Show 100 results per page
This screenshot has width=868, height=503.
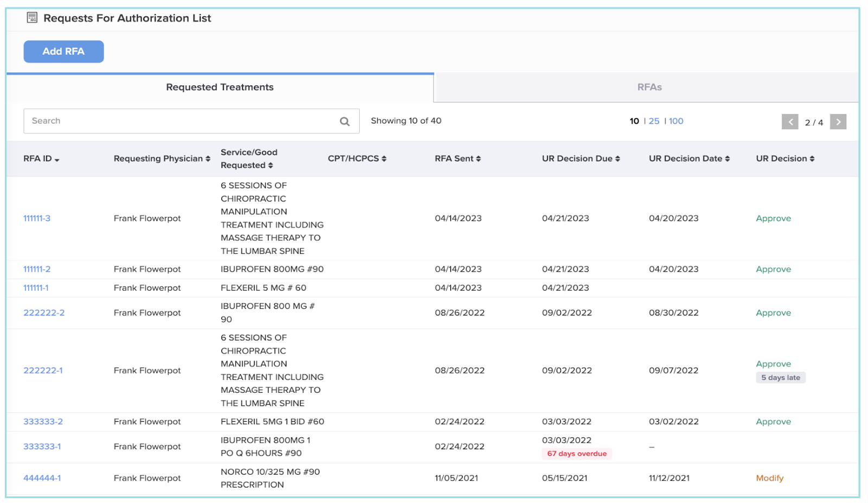coord(676,121)
